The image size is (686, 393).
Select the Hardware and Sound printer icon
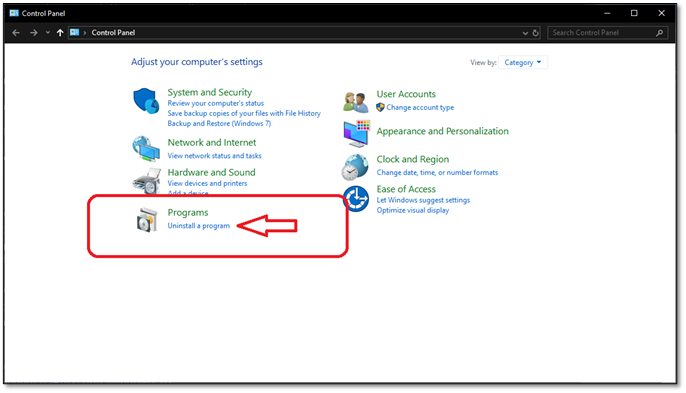coord(147,181)
